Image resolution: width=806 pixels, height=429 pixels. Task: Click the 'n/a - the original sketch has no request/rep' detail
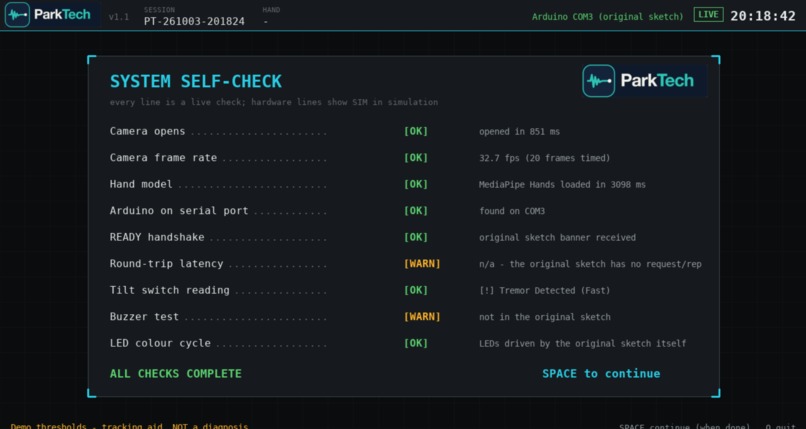click(590, 264)
